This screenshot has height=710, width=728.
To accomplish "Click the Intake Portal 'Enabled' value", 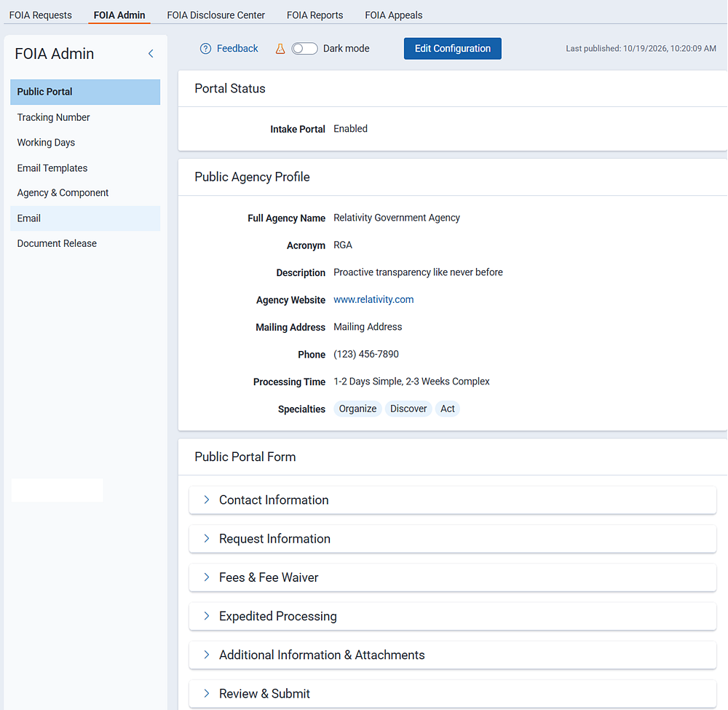I will coord(351,129).
